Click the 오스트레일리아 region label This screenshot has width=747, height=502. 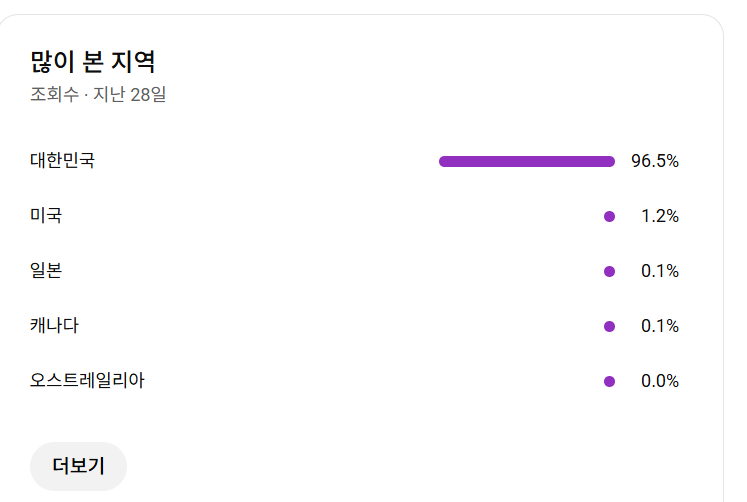87,380
